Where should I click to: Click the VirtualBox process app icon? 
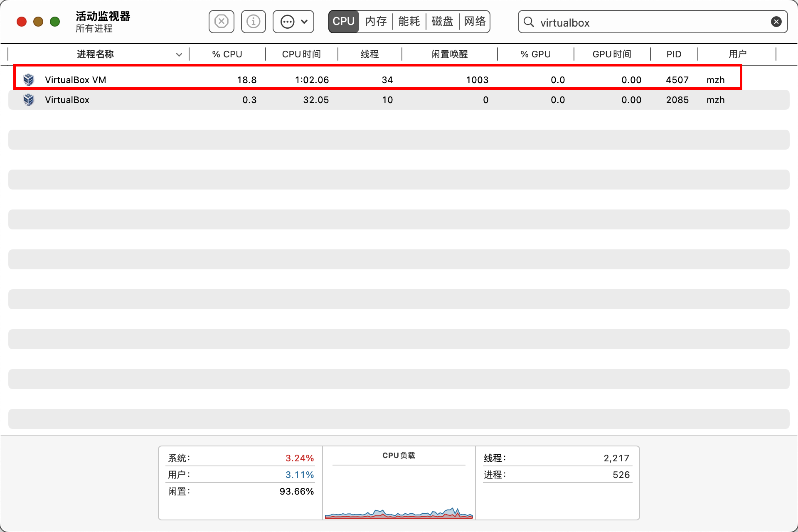click(x=29, y=99)
